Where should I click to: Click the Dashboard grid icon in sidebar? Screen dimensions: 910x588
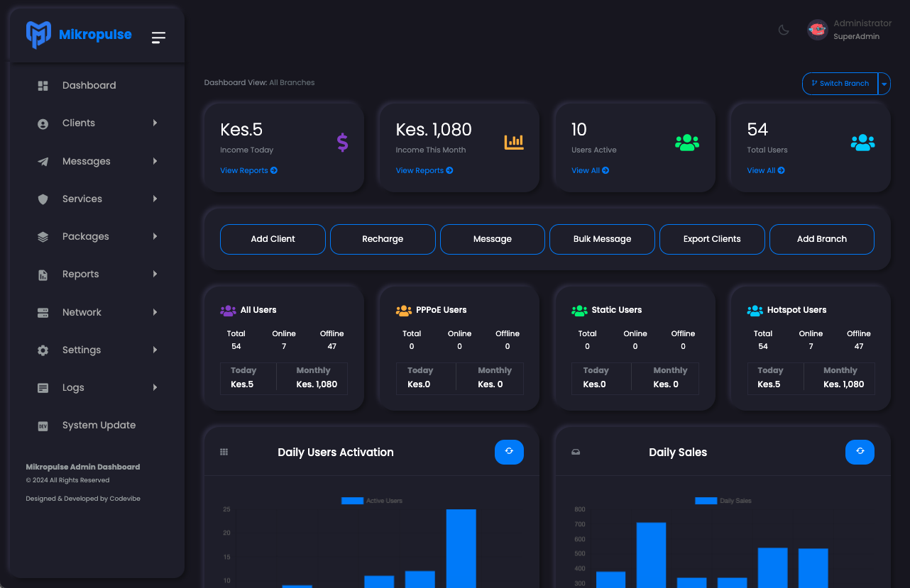tap(43, 86)
